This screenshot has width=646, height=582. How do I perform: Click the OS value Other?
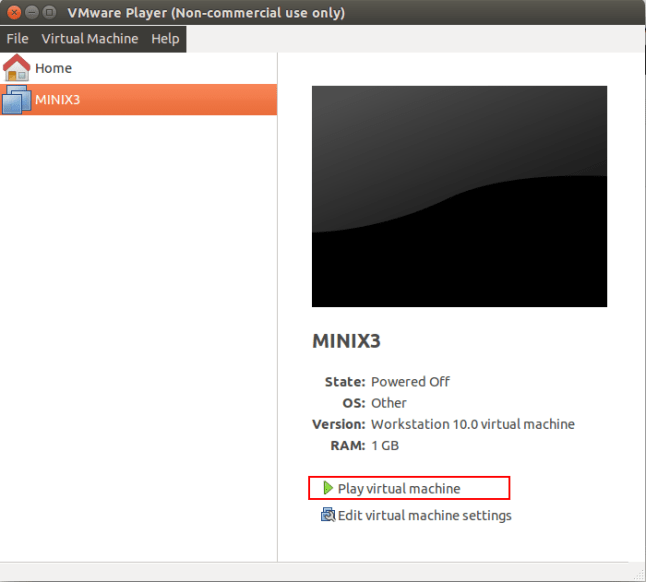click(389, 403)
